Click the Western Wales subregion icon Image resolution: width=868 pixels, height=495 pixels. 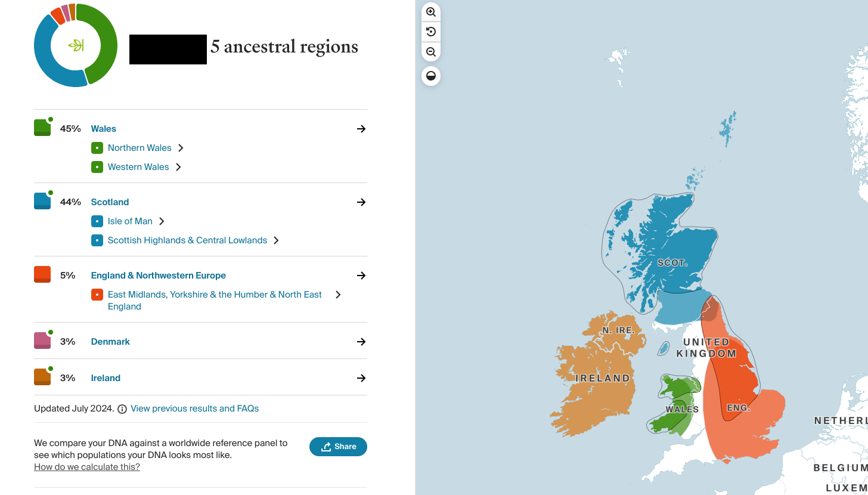click(x=97, y=167)
